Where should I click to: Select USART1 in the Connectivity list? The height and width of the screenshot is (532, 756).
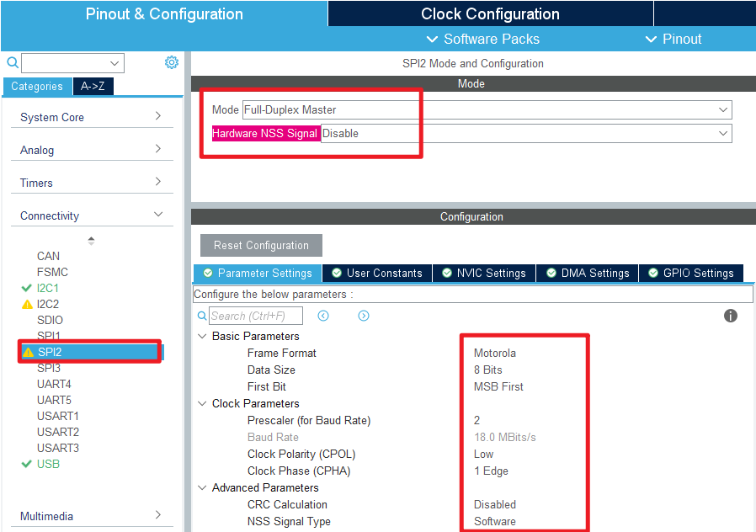[x=58, y=416]
